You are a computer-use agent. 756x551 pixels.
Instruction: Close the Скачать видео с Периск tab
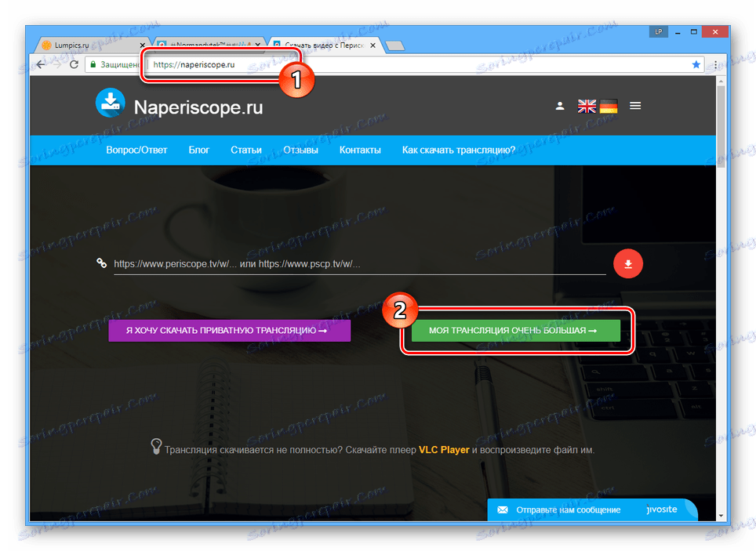click(373, 45)
